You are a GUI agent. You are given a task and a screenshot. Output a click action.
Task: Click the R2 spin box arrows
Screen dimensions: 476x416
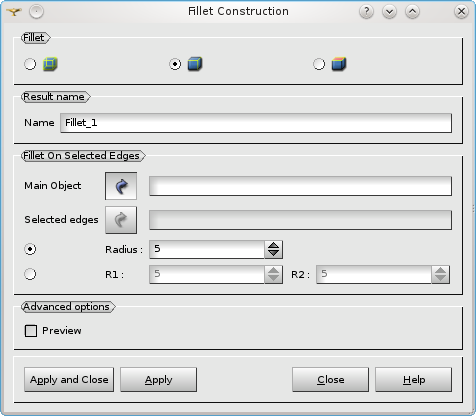pyautogui.click(x=440, y=275)
